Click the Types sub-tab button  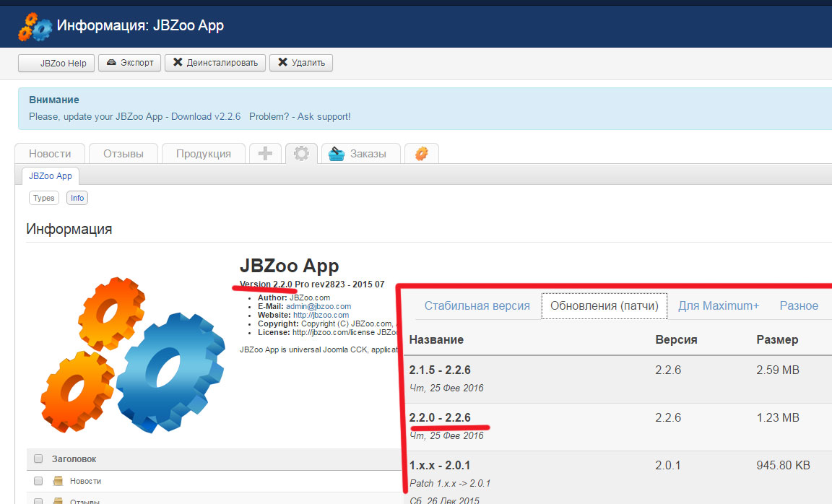(44, 198)
